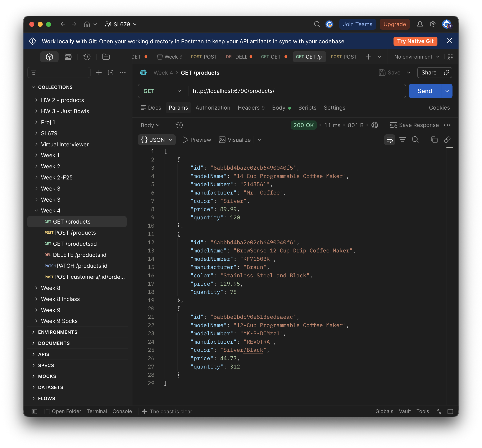
Task: Click the response history clock icon
Action: tap(179, 125)
